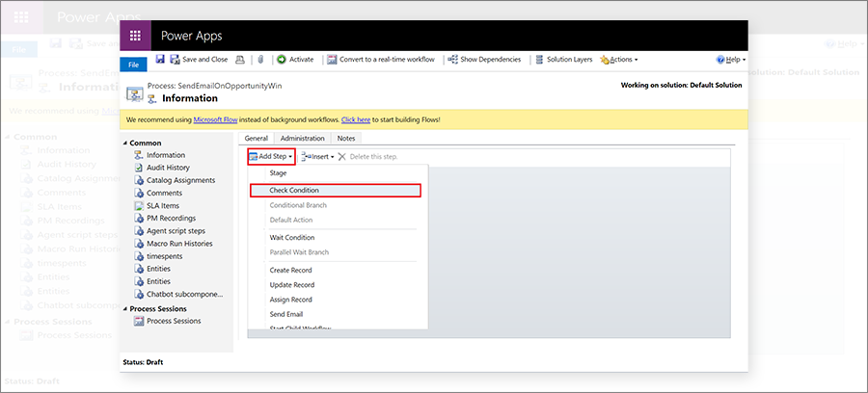Switch to the Administration tab
This screenshot has height=393, width=868.
302,138
